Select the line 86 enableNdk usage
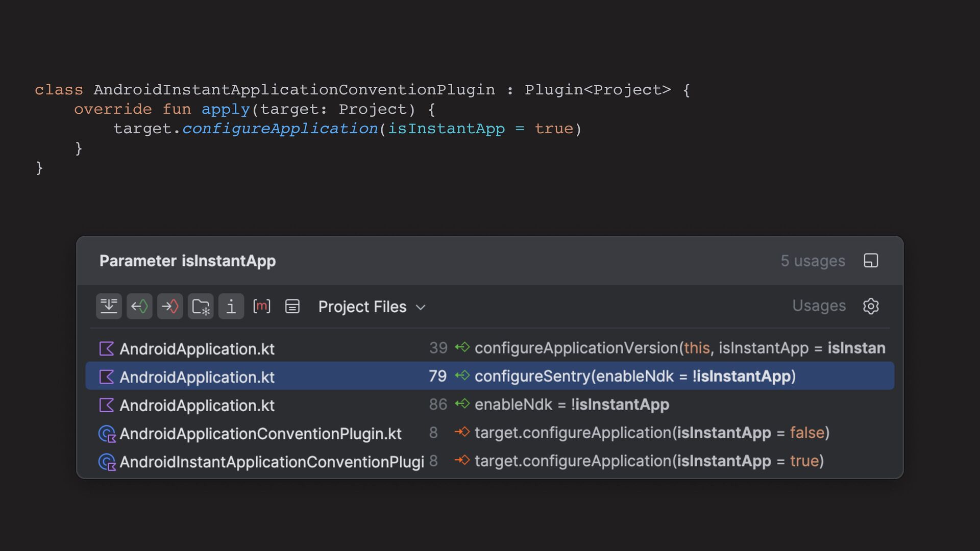980x551 pixels. pyautogui.click(x=572, y=405)
